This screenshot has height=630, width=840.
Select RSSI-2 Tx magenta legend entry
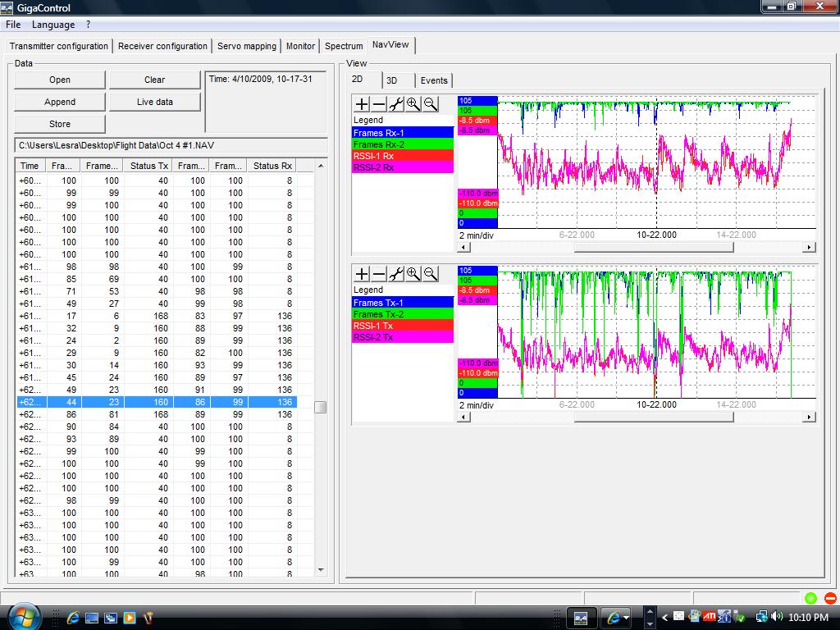(x=403, y=337)
